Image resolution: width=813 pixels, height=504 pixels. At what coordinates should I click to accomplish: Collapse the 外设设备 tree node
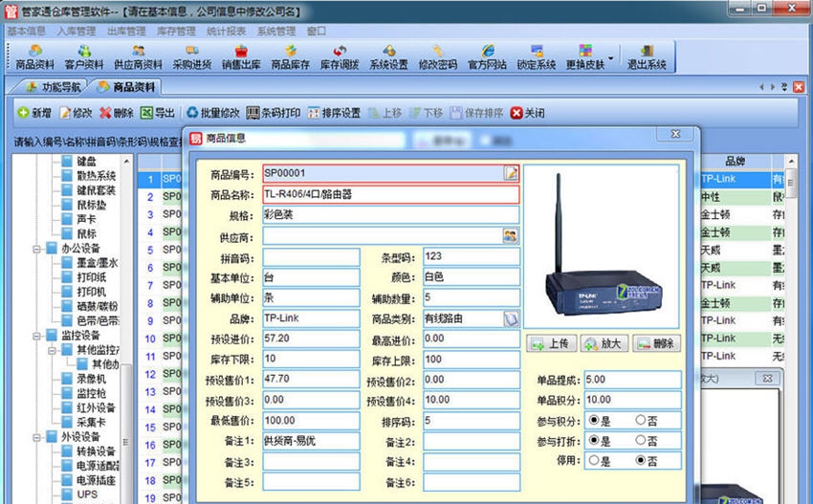(x=36, y=438)
